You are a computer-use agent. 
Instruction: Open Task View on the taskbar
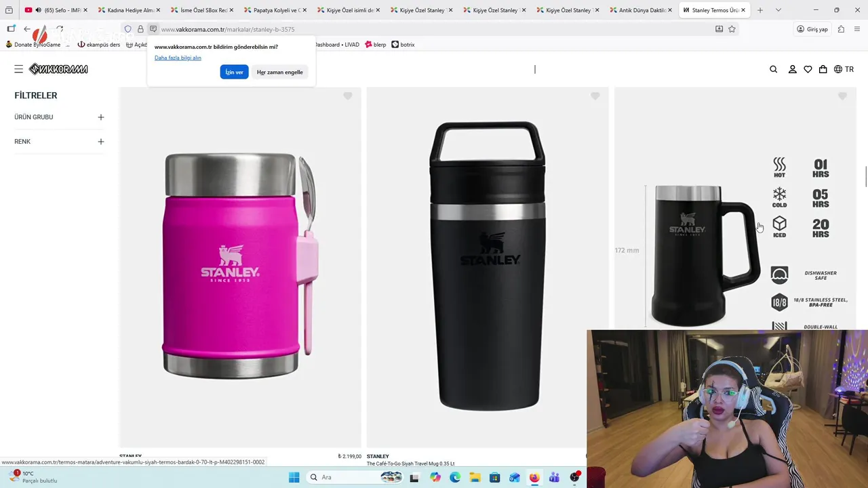pyautogui.click(x=414, y=477)
